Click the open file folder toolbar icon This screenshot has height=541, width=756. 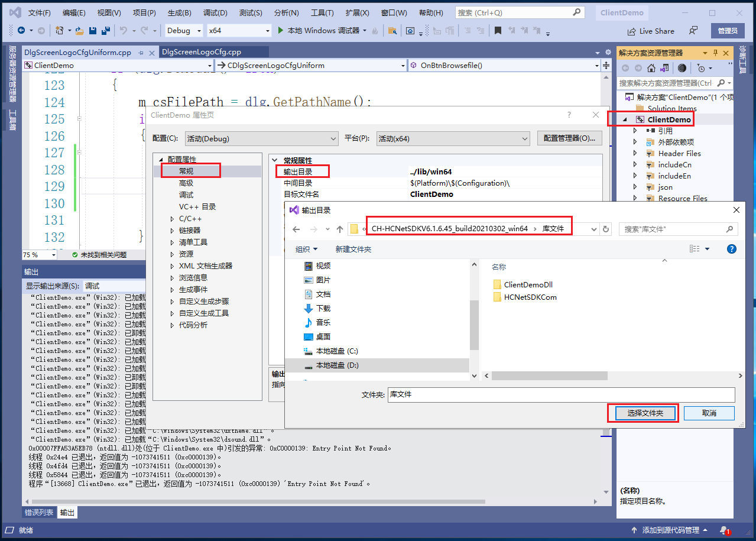pos(78,30)
